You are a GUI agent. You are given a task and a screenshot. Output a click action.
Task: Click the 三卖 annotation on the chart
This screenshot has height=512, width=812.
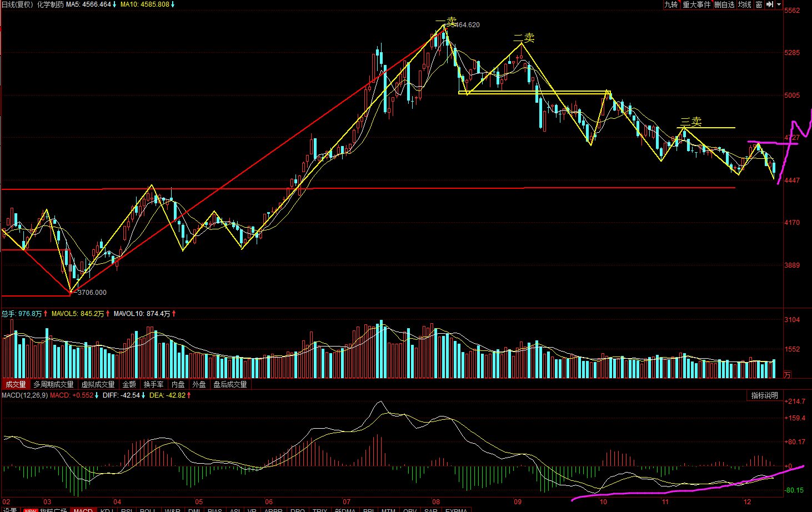click(x=691, y=122)
